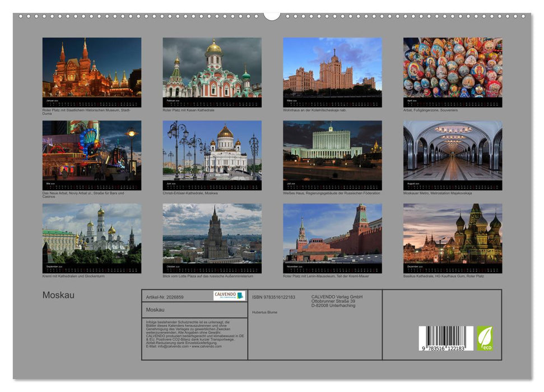The width and height of the screenshot is (544, 392).
Task: Click the Hubertus Blume author name
Action: (265, 312)
